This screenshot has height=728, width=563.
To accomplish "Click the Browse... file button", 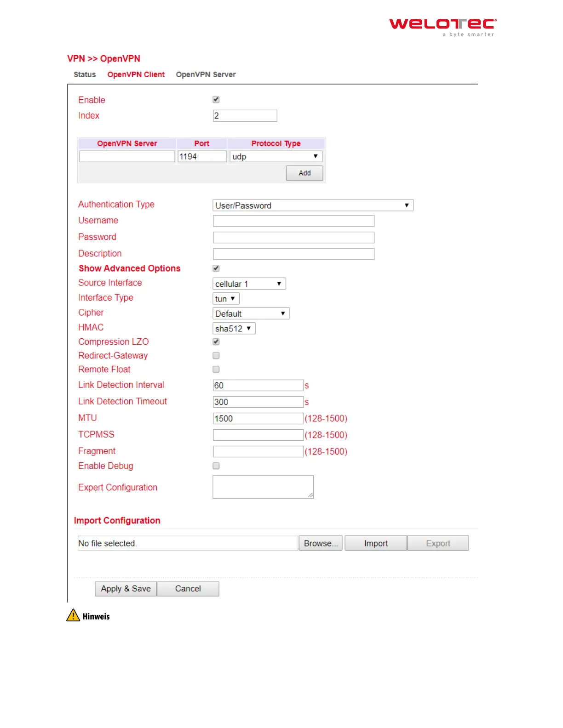I will [321, 543].
